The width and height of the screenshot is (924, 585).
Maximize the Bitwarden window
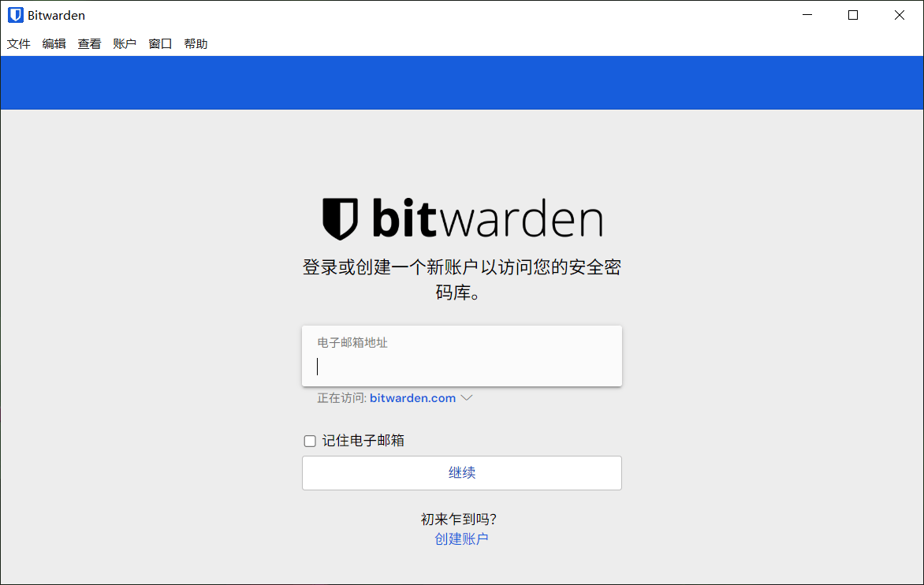(853, 15)
